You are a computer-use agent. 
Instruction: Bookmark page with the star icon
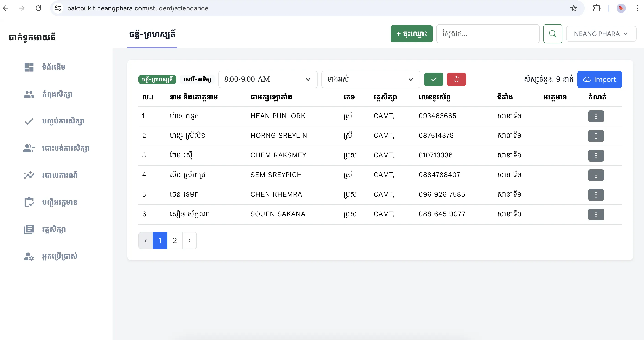(x=573, y=8)
